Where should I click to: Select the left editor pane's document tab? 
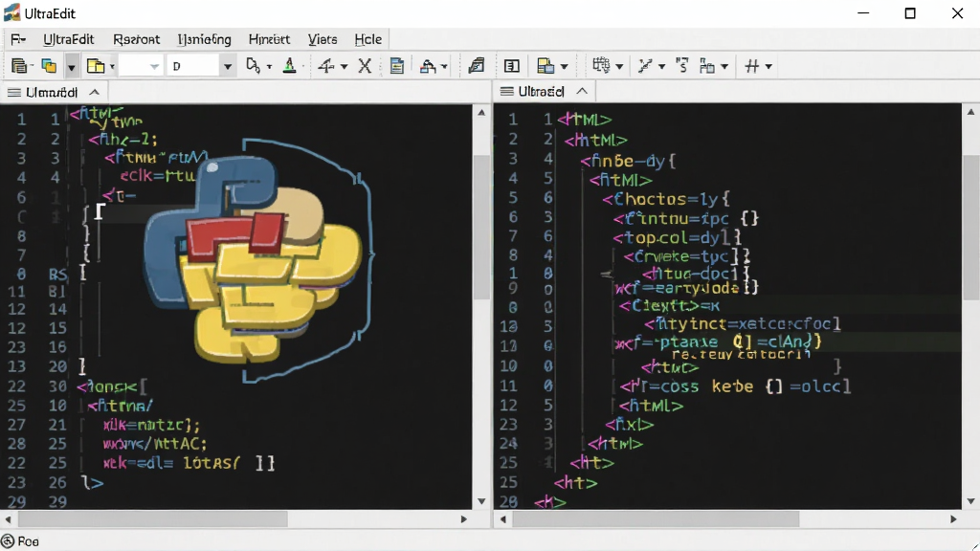[54, 93]
